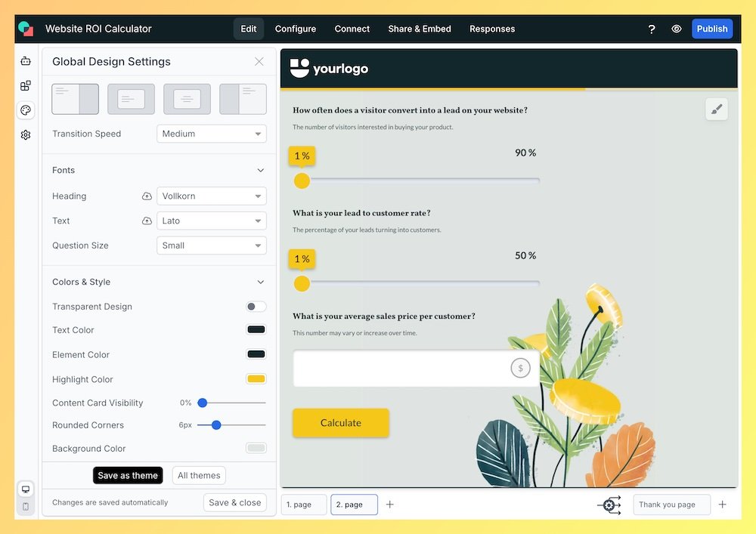
Task: Open the help question mark icon
Action: 652,29
